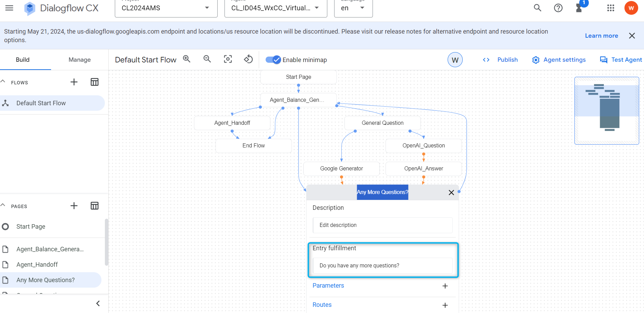The image size is (644, 313).
Task: Click the OpenAI_Question node
Action: pyautogui.click(x=424, y=146)
